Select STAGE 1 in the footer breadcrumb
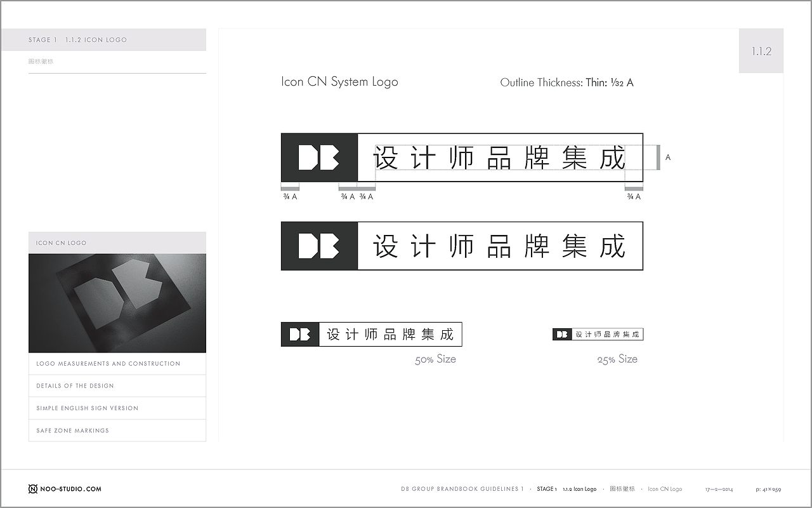The height and width of the screenshot is (508, 812). click(547, 489)
